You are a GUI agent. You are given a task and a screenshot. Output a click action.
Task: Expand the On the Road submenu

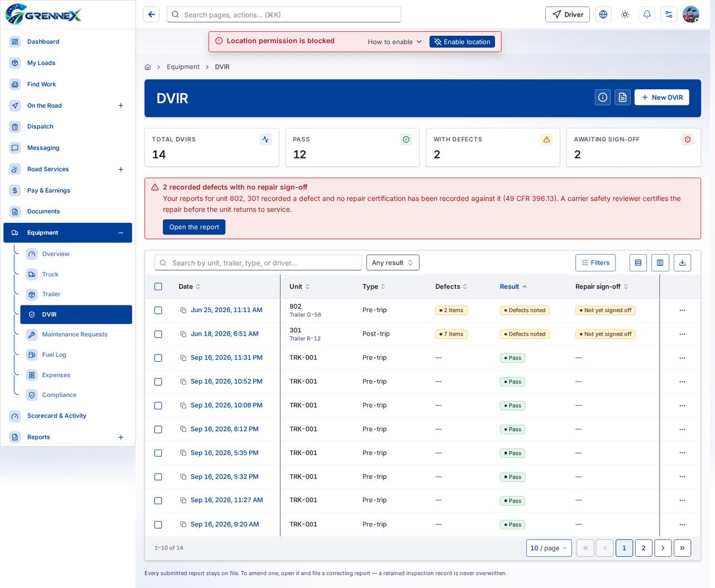121,106
